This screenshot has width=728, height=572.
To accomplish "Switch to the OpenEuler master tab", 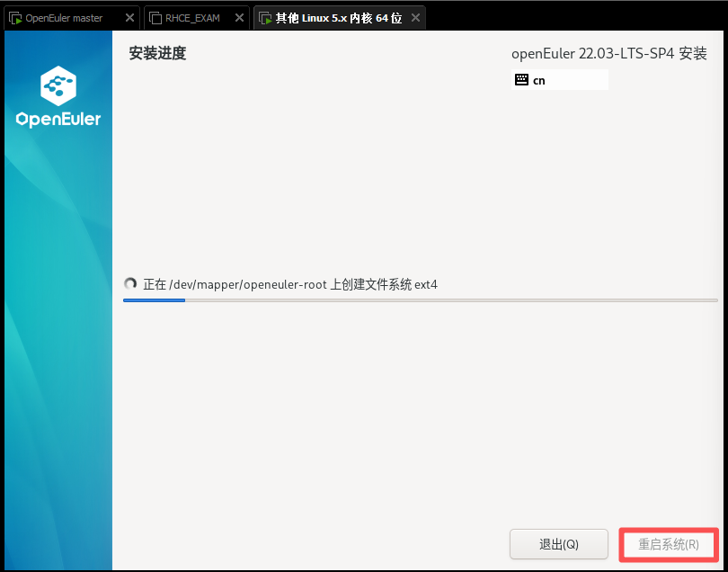I will click(71, 18).
